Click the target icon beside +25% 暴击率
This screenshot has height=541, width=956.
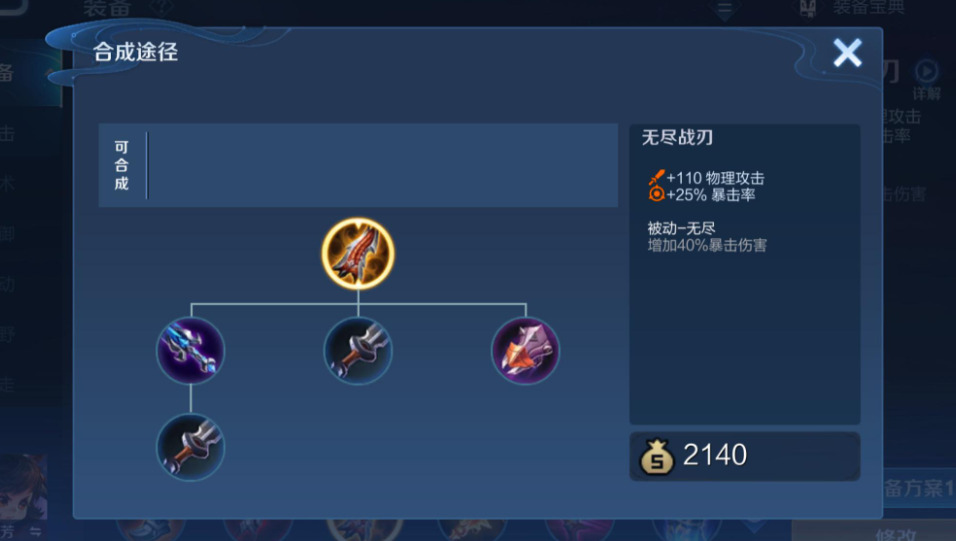pos(657,195)
